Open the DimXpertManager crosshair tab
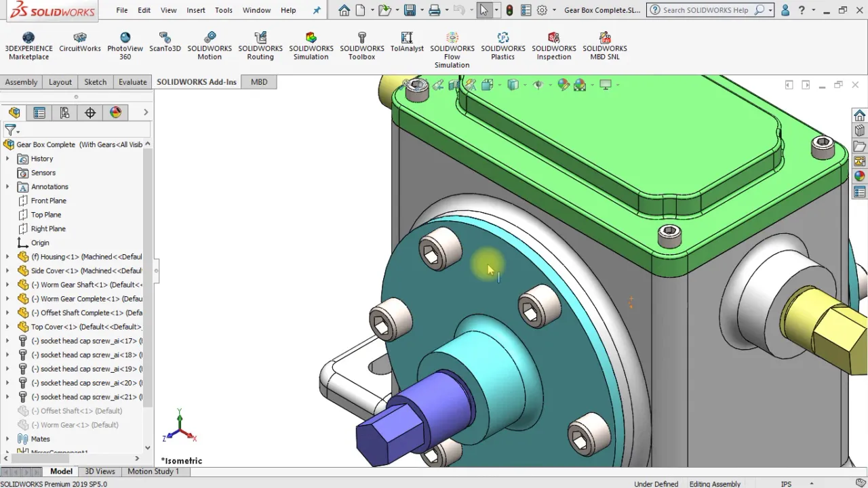 point(90,113)
